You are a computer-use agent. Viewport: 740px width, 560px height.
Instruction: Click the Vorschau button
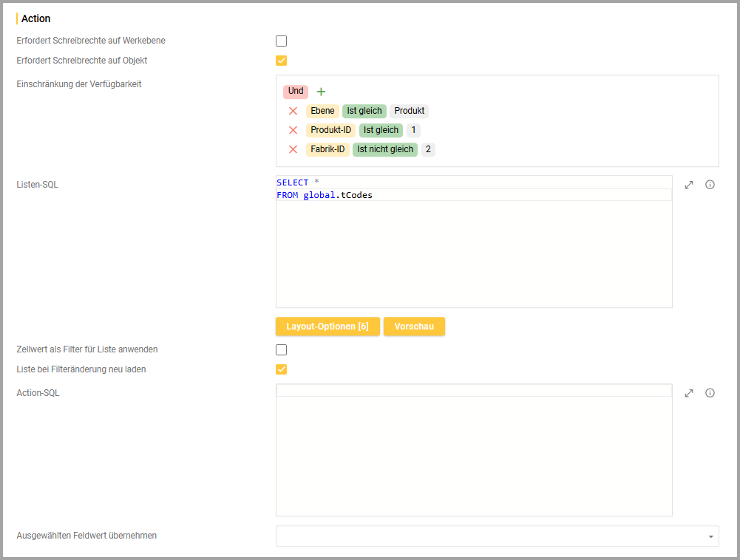pyautogui.click(x=414, y=327)
